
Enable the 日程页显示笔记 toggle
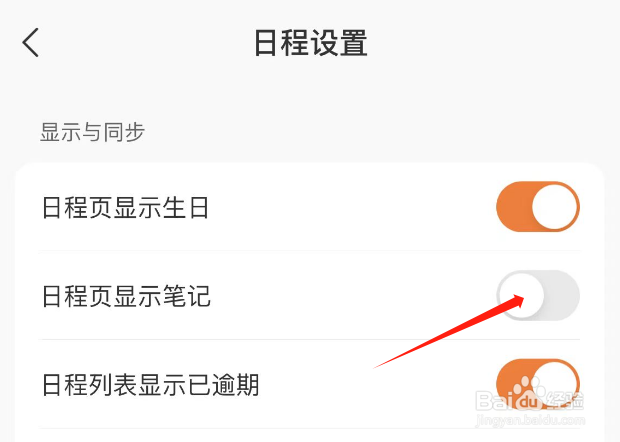point(538,296)
